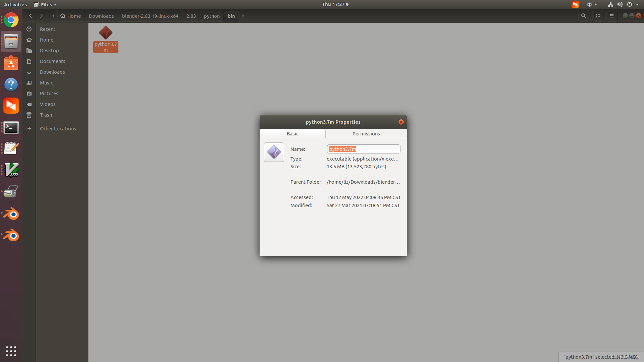Click the back navigation arrow

[31, 16]
